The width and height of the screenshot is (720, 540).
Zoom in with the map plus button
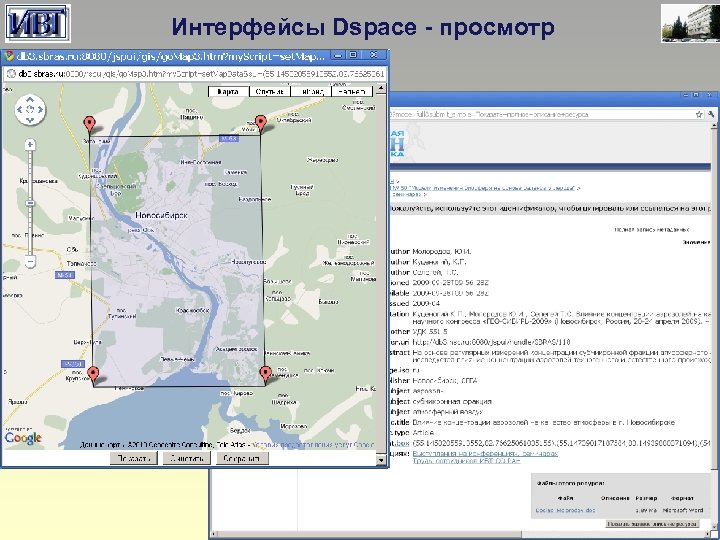[x=30, y=145]
